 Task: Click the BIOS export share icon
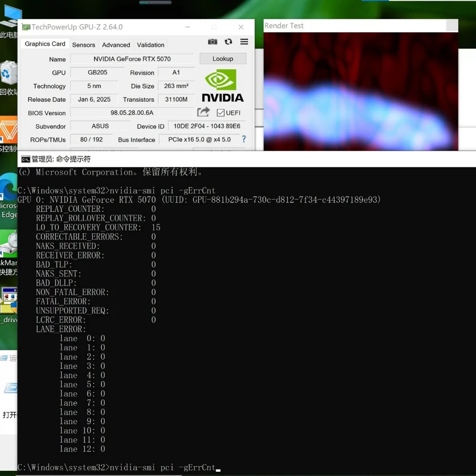point(203,112)
